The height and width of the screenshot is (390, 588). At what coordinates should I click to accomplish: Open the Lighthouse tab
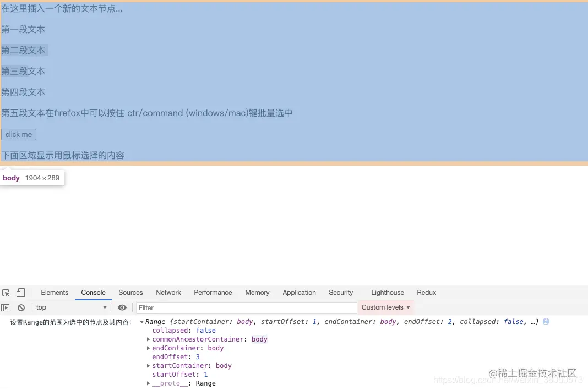click(x=388, y=293)
